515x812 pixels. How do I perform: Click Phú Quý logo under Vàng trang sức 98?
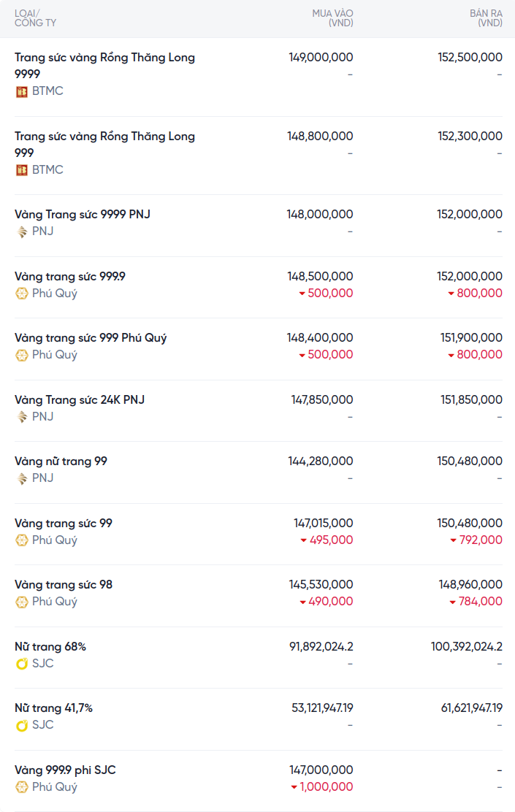click(22, 602)
